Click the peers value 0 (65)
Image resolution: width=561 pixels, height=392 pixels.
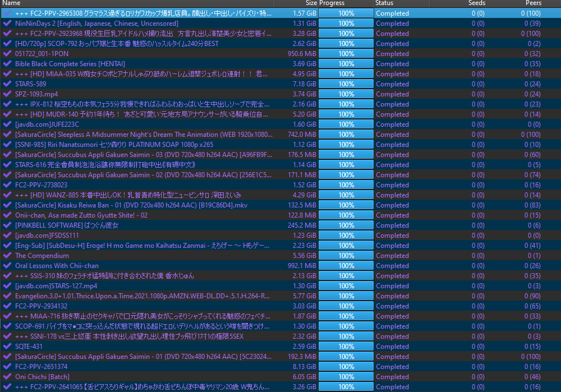532,306
